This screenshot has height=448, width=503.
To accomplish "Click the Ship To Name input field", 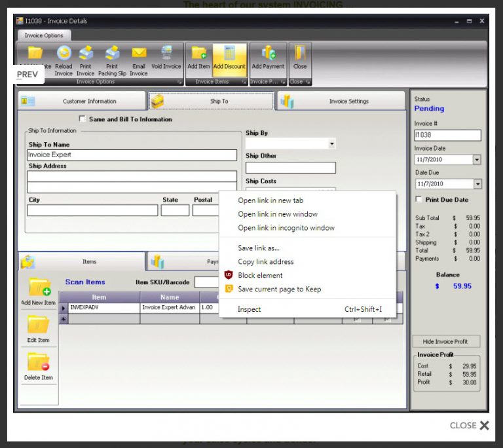I will pos(132,155).
